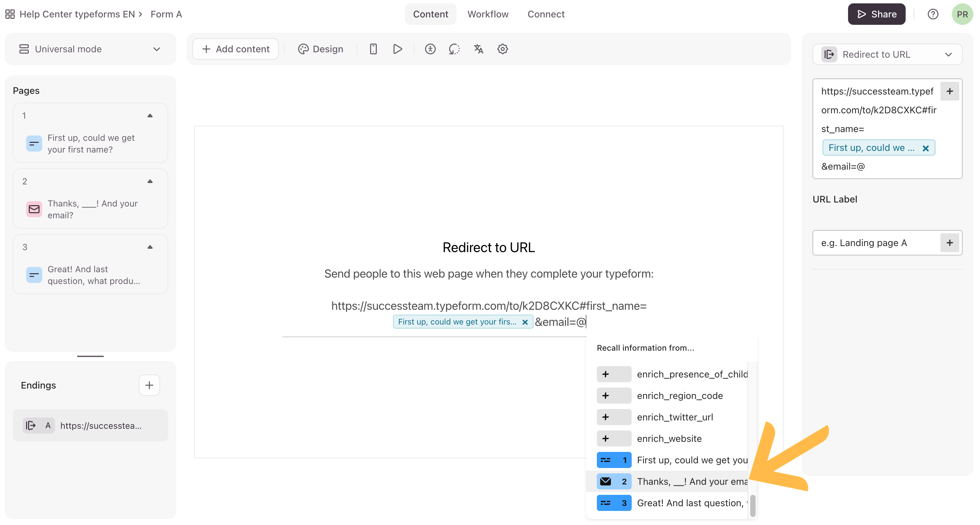980x525 pixels.
Task: Open form settings gear icon
Action: click(x=502, y=49)
